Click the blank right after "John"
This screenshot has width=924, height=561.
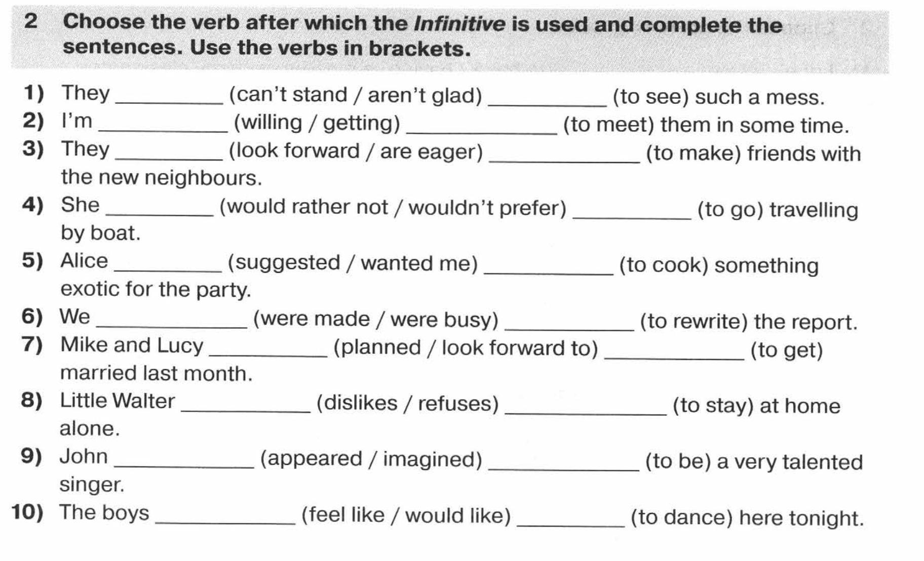[184, 462]
